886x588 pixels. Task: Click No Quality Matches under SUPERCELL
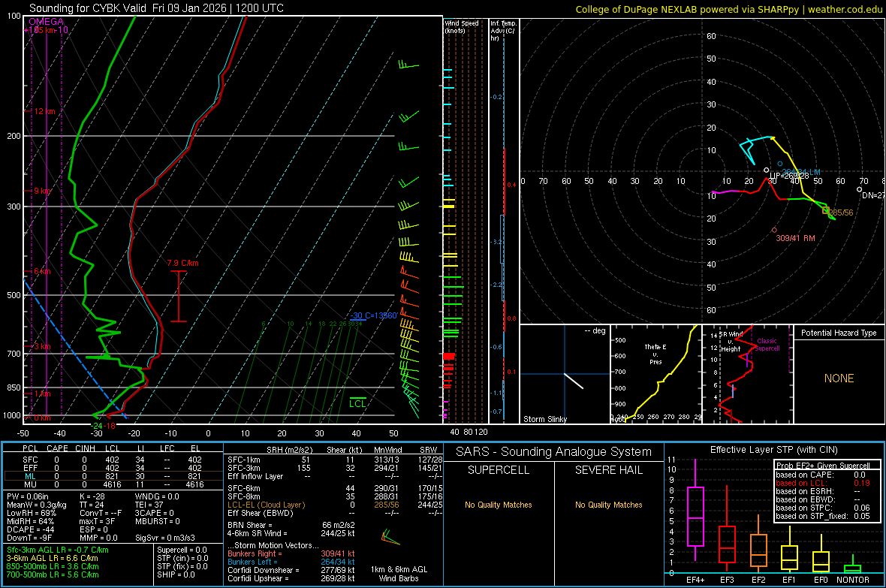click(499, 505)
